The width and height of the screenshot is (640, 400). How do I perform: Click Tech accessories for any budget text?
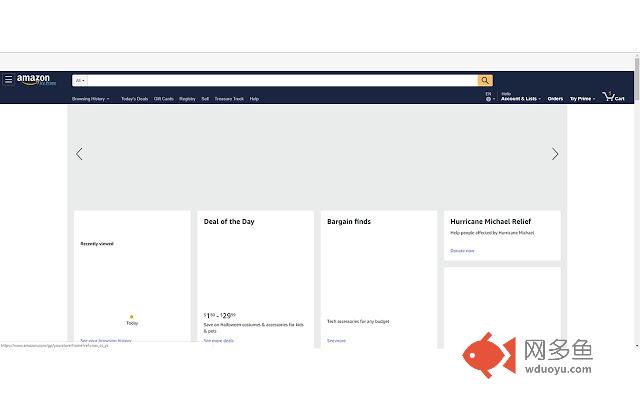click(358, 322)
